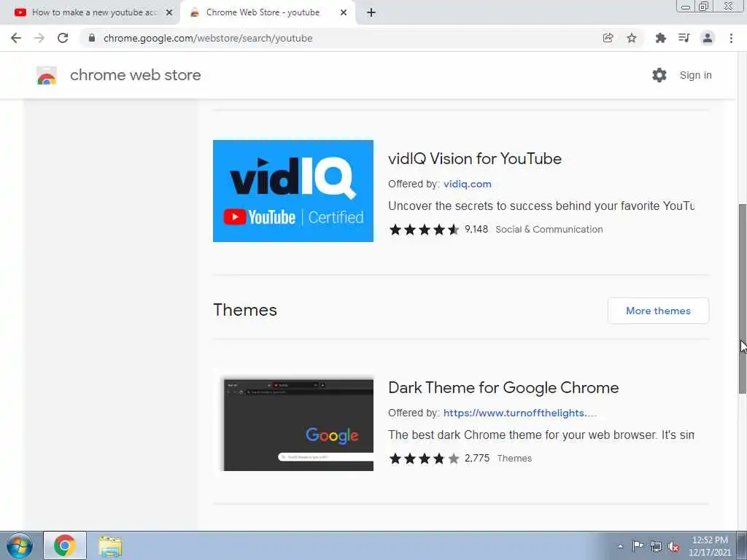Reload the Chrome Web Store page

tap(63, 38)
